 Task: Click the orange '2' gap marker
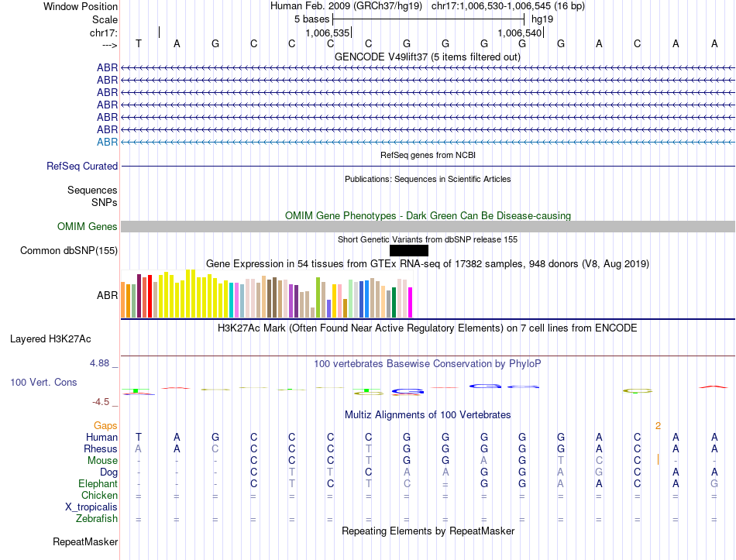(658, 426)
